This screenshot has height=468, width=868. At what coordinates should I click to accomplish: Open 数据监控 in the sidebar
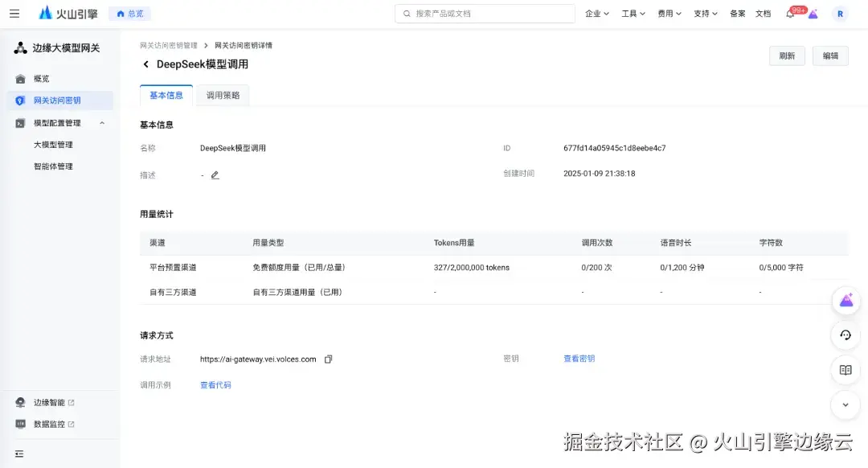click(49, 425)
